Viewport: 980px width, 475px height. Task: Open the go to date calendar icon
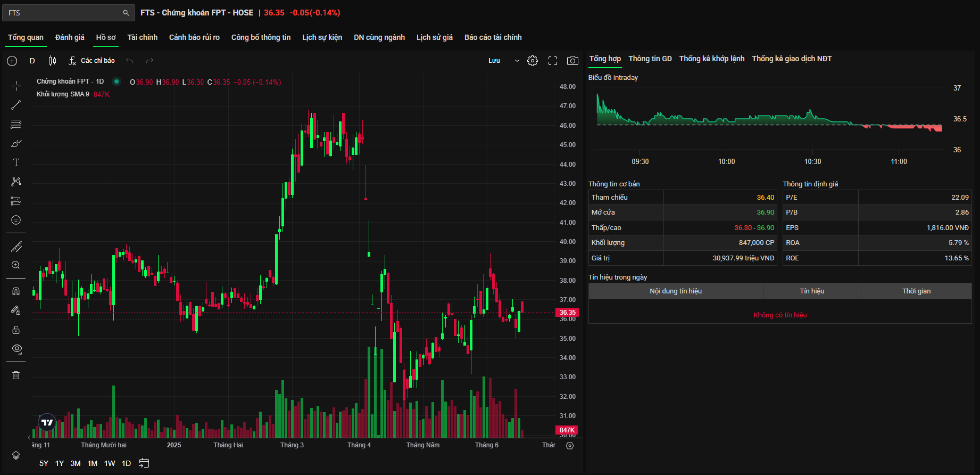pyautogui.click(x=144, y=463)
